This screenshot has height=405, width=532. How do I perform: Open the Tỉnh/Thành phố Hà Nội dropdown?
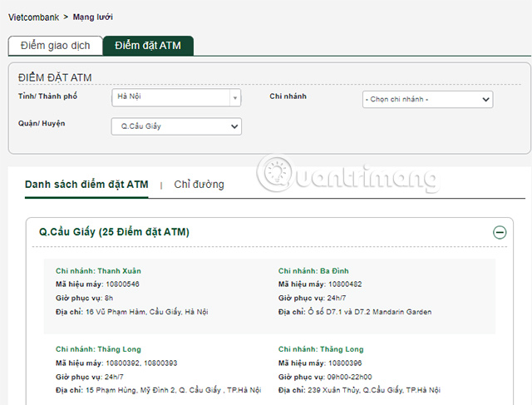point(176,98)
